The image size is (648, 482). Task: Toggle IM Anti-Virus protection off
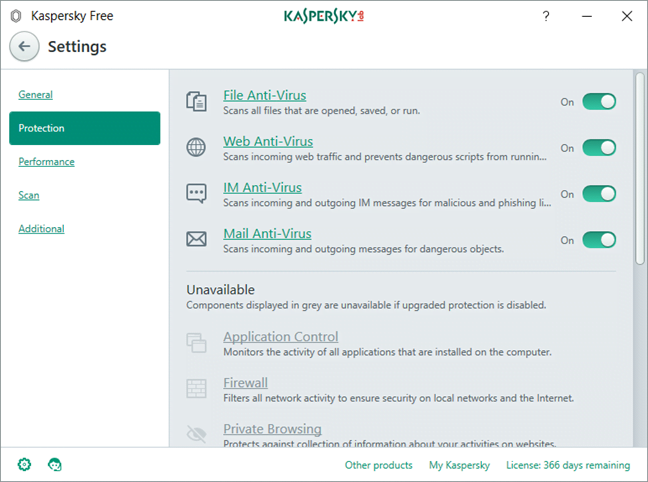pyautogui.click(x=599, y=194)
